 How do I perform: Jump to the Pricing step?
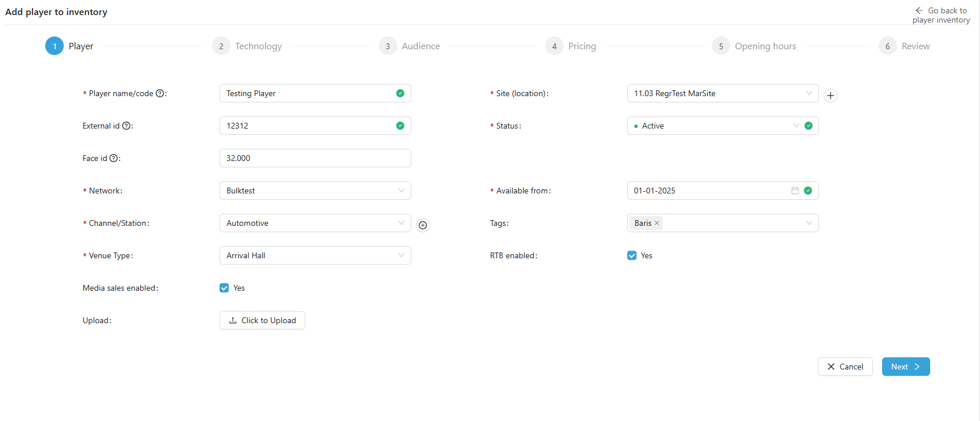coord(582,46)
